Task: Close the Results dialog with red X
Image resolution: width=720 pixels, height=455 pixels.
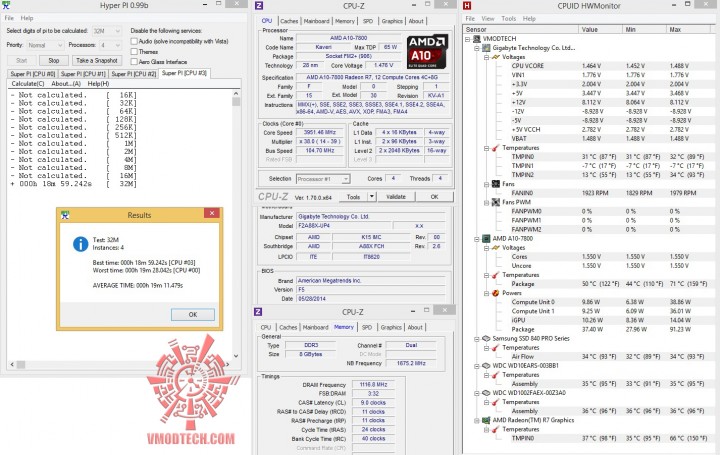Action: pyautogui.click(x=212, y=213)
